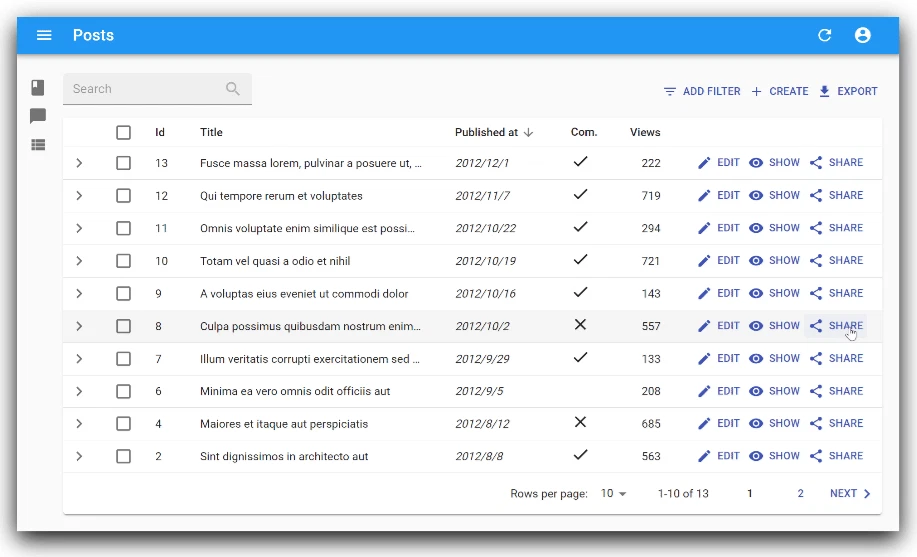Edit post 7

[719, 359]
